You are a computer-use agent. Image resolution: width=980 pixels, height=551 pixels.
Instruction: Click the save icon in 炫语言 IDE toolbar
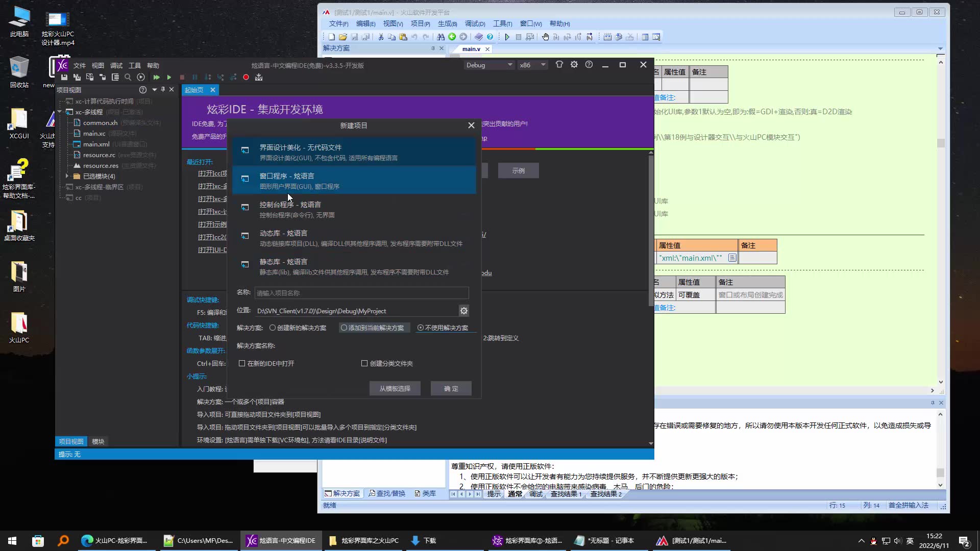click(64, 78)
